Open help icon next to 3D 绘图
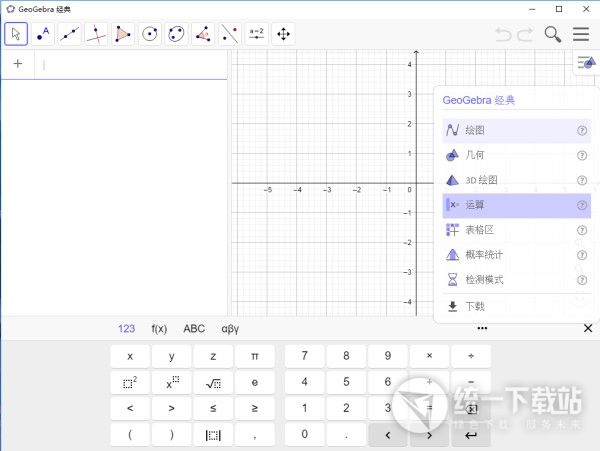The height and width of the screenshot is (451, 600). coord(582,180)
